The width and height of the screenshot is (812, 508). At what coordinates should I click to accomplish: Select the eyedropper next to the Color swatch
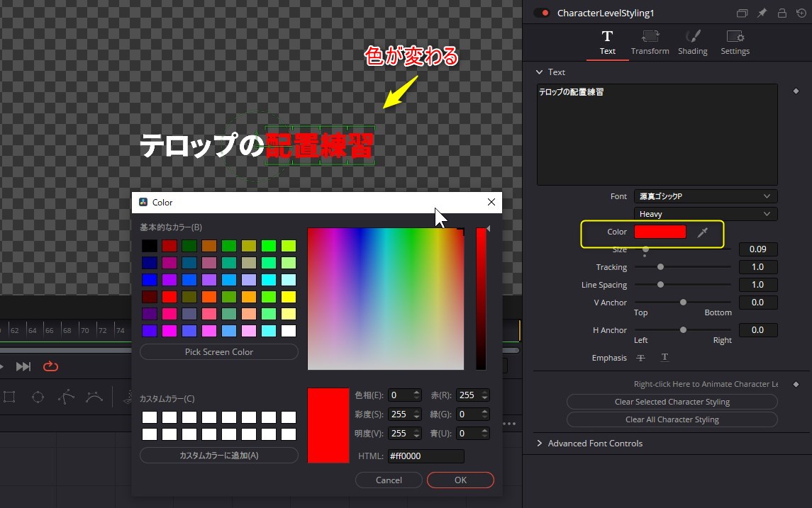[701, 232]
